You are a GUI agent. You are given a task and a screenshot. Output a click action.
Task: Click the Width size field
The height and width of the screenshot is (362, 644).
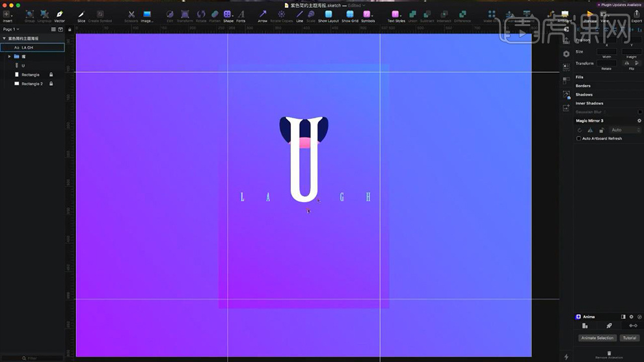(x=607, y=52)
